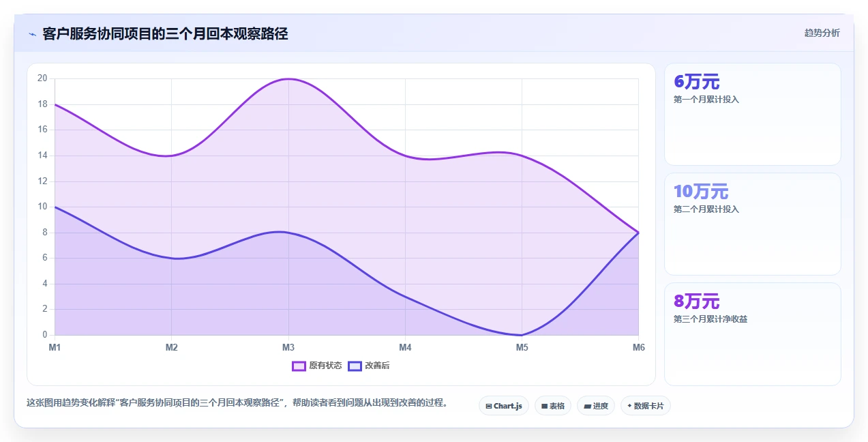Viewport: 868px width, 442px height.
Task: Click the 第一个月累计投入 label
Action: pyautogui.click(x=706, y=100)
